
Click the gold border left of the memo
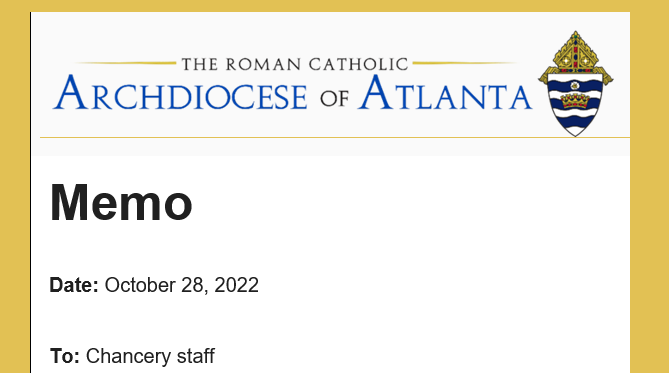pos(15,192)
